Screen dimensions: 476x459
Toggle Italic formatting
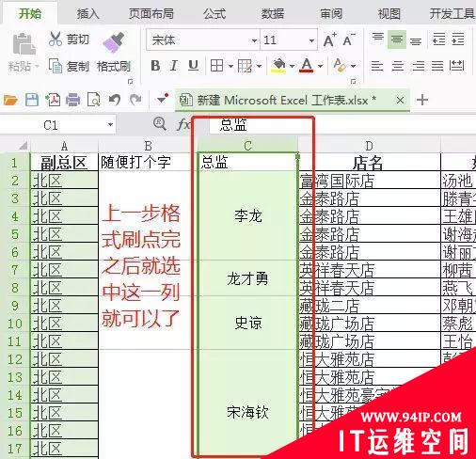click(174, 66)
